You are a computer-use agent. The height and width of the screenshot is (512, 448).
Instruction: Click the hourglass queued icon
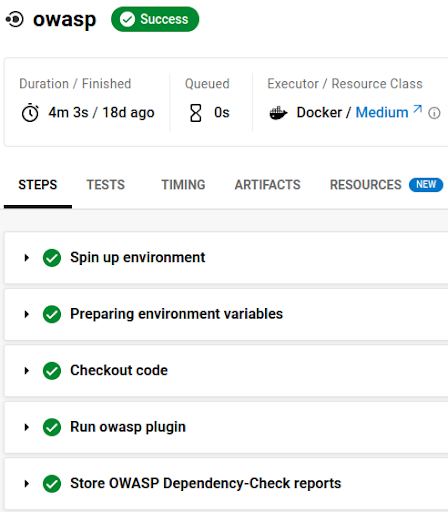pyautogui.click(x=196, y=113)
